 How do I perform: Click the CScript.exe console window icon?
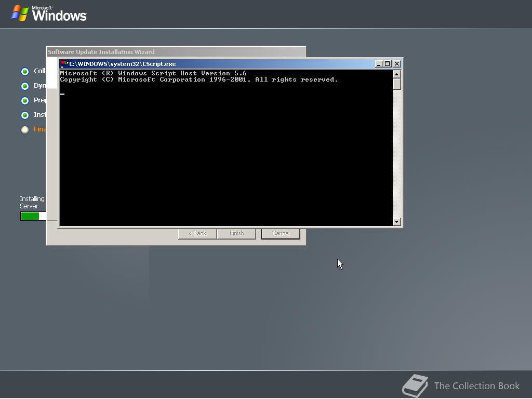(64, 64)
